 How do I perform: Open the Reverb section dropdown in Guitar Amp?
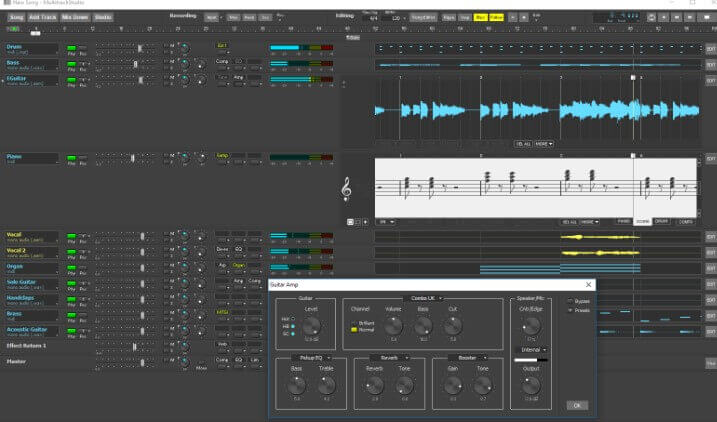coord(389,358)
